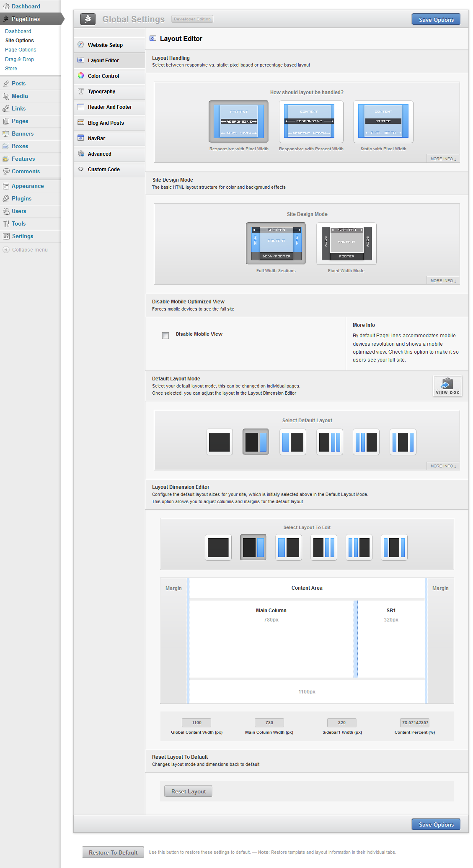The width and height of the screenshot is (473, 868).
Task: Select the Color Control wheel icon
Action: pyautogui.click(x=81, y=76)
